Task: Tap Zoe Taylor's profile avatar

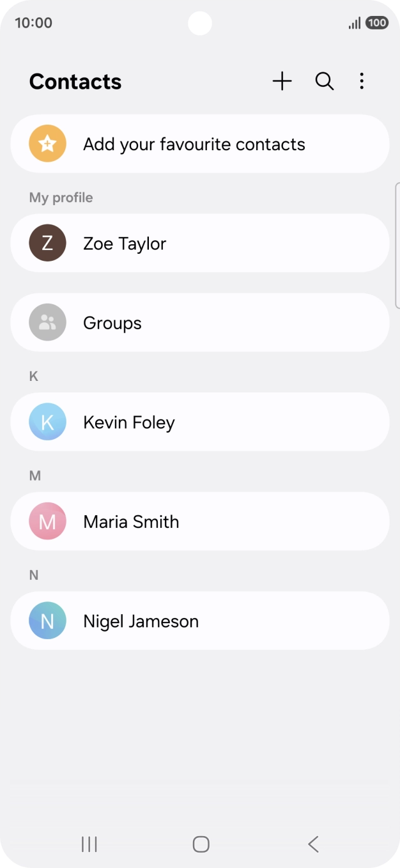Action: point(47,243)
